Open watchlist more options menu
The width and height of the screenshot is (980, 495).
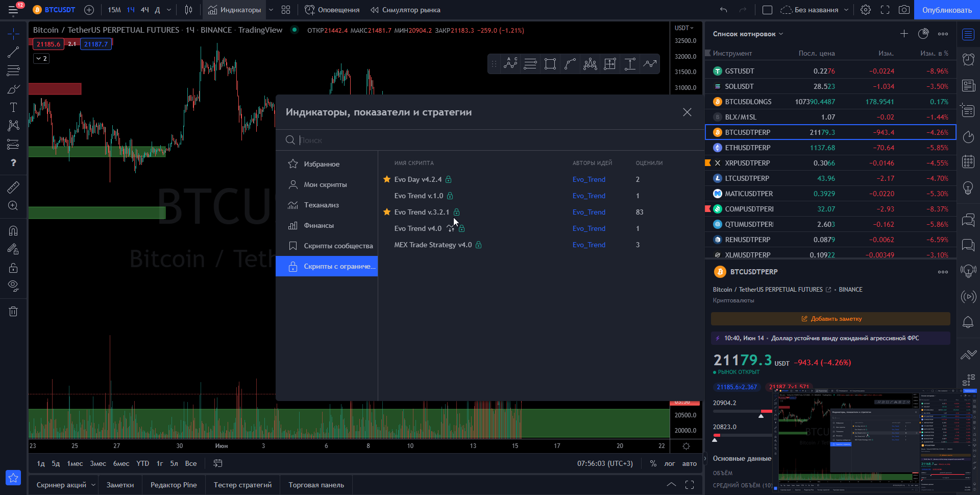point(943,34)
